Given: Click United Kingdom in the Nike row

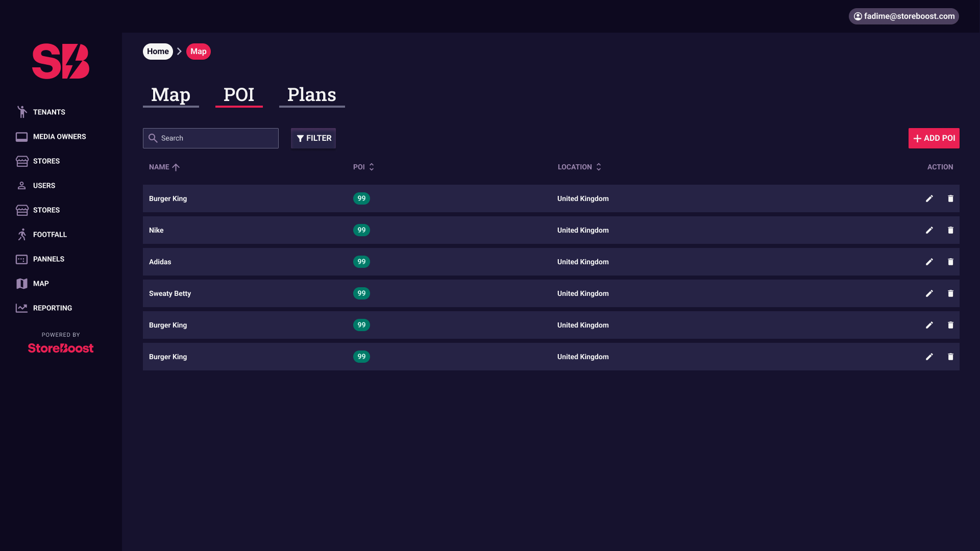Looking at the screenshot, I should coord(583,230).
